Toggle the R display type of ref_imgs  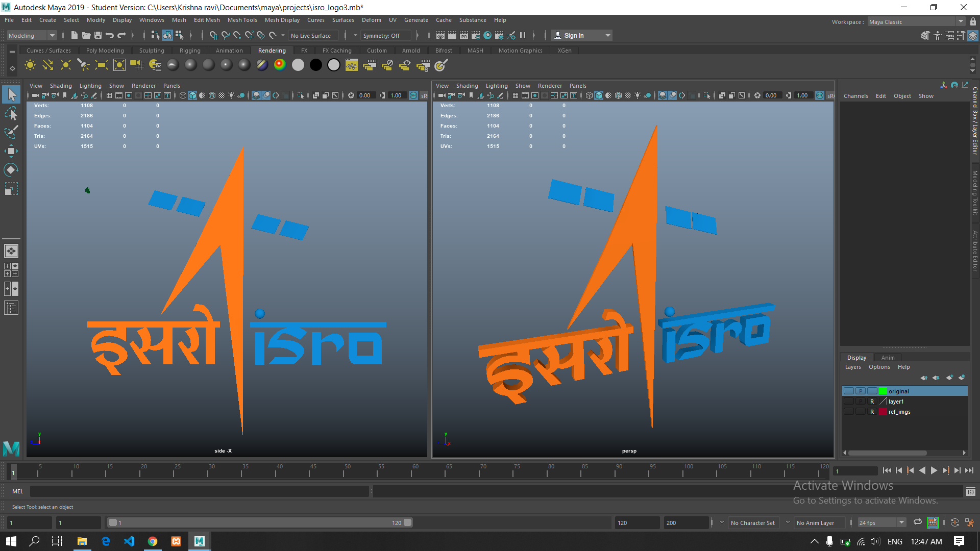click(x=872, y=412)
